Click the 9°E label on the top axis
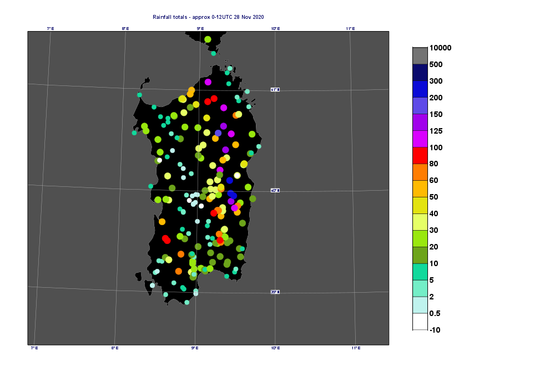The width and height of the screenshot is (555, 392). click(x=200, y=29)
